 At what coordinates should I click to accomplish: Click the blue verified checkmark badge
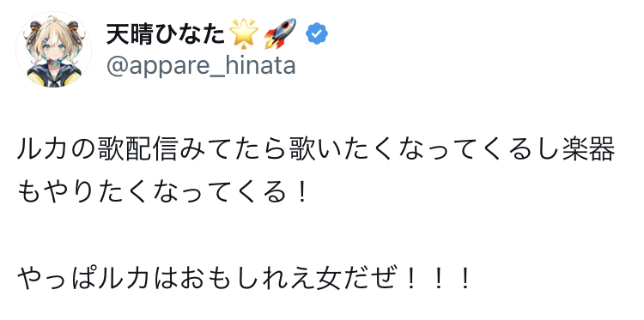point(317,34)
